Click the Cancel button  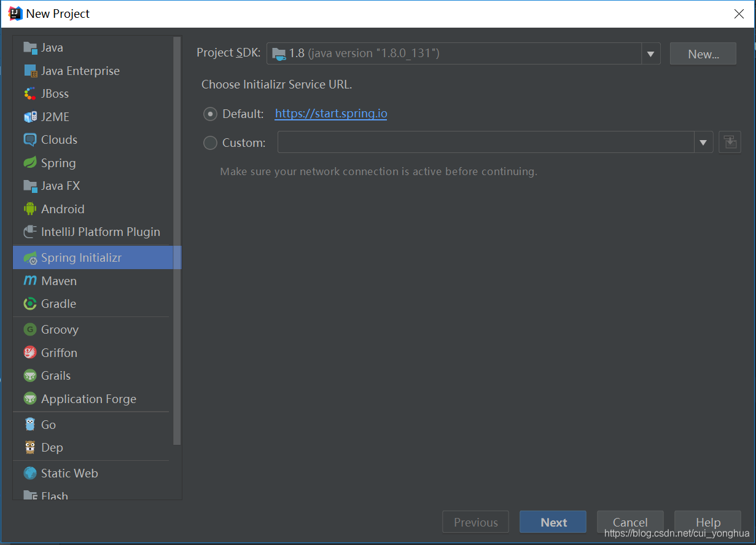tap(630, 522)
